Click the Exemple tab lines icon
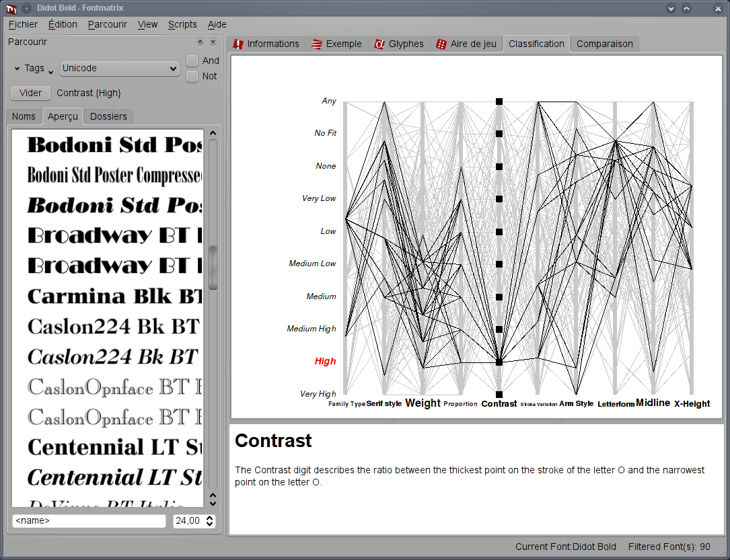The height and width of the screenshot is (560, 730). 317,44
